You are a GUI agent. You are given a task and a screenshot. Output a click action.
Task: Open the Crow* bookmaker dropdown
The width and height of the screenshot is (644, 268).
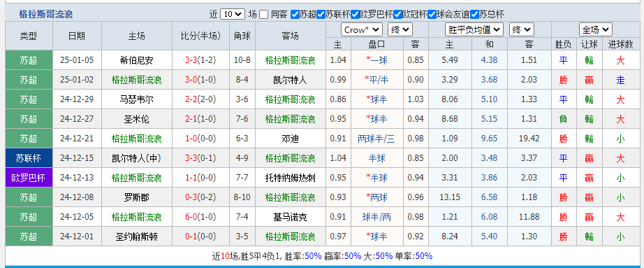tap(361, 29)
